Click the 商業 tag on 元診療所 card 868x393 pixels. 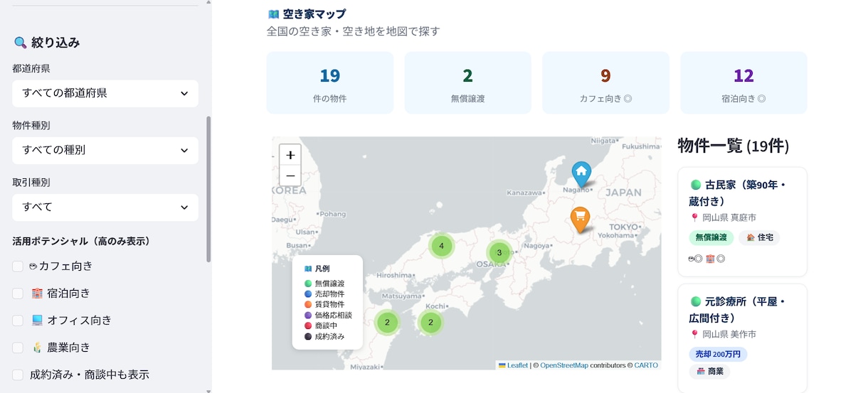(709, 372)
